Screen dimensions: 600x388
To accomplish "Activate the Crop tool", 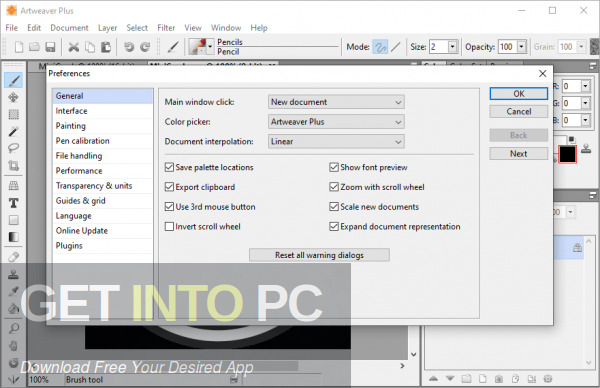I will coord(13,165).
